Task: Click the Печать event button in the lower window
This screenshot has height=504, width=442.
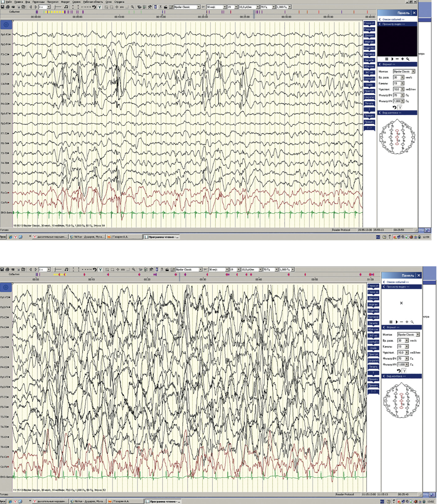Action: [x=373, y=367]
